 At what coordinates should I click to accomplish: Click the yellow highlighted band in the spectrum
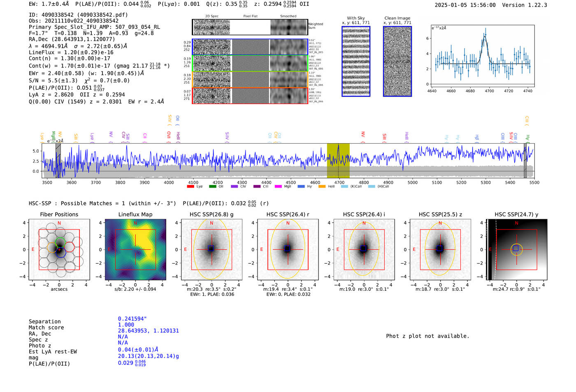click(338, 161)
